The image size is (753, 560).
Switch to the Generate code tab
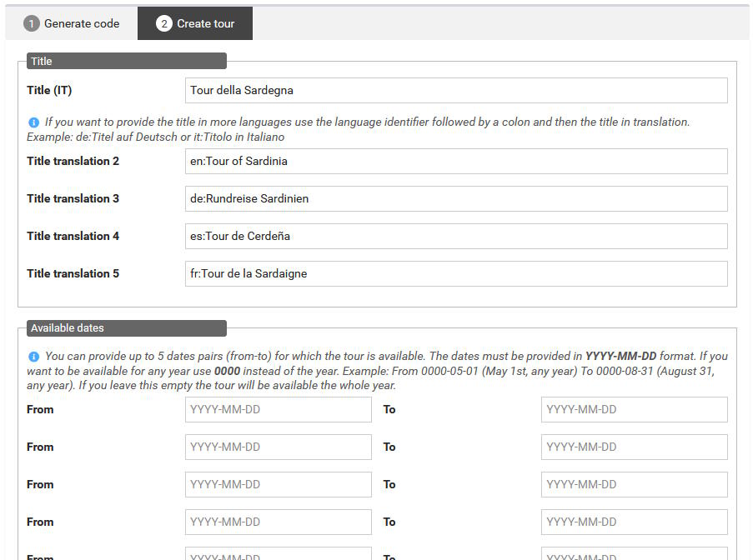[72, 24]
